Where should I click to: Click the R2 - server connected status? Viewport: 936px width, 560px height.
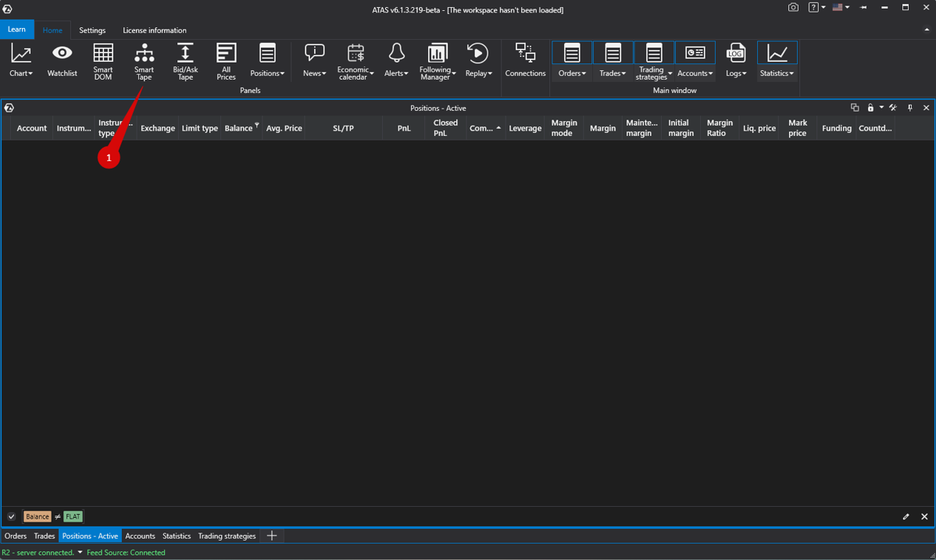pos(38,552)
